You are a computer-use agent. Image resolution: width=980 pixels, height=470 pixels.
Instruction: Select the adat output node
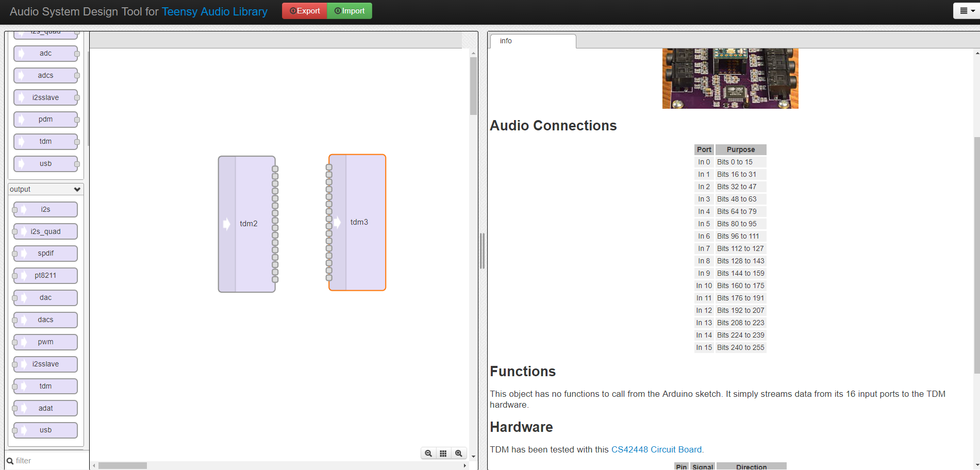click(x=46, y=409)
